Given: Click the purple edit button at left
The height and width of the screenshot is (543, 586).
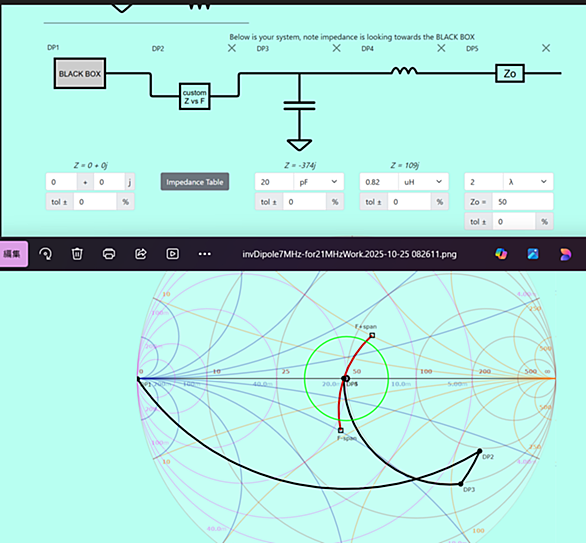Looking at the screenshot, I should (13, 254).
